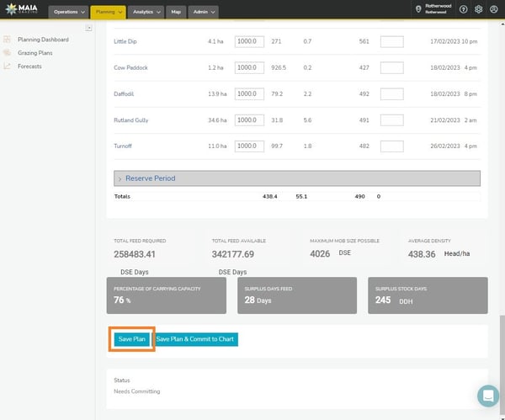Open the Admin dropdown menu
The width and height of the screenshot is (505, 420).
[x=204, y=12]
